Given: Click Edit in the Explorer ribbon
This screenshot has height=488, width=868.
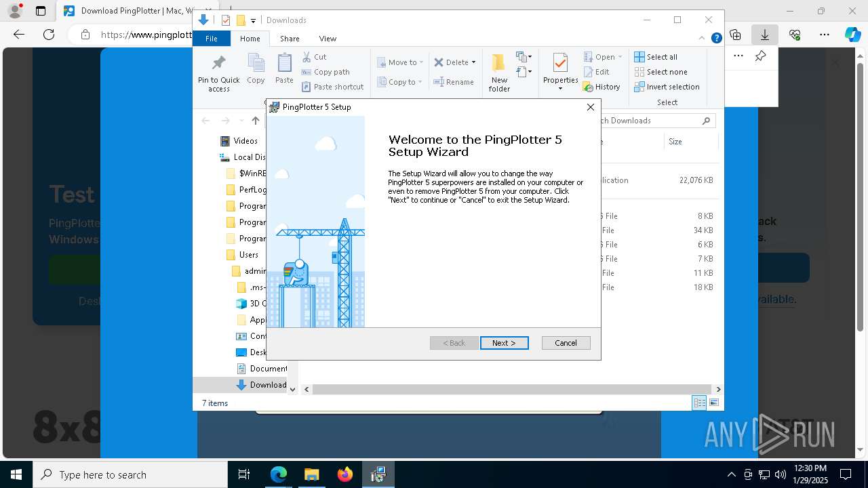Looking at the screenshot, I should (596, 72).
